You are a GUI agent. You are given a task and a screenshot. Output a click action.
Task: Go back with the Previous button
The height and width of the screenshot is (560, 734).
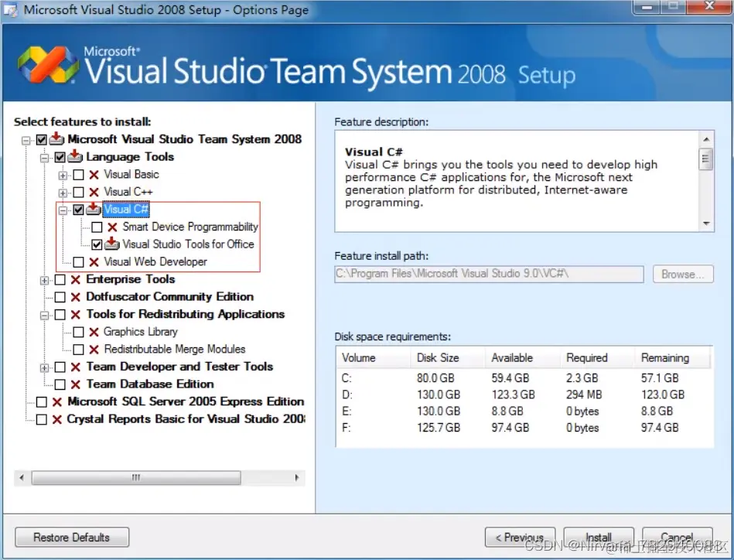point(520,537)
